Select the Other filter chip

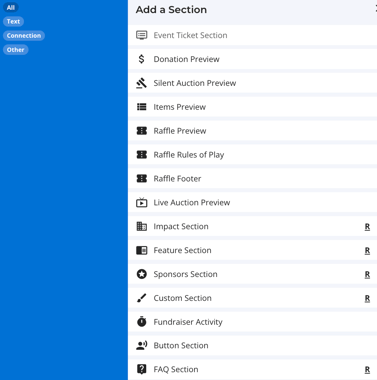coord(15,50)
